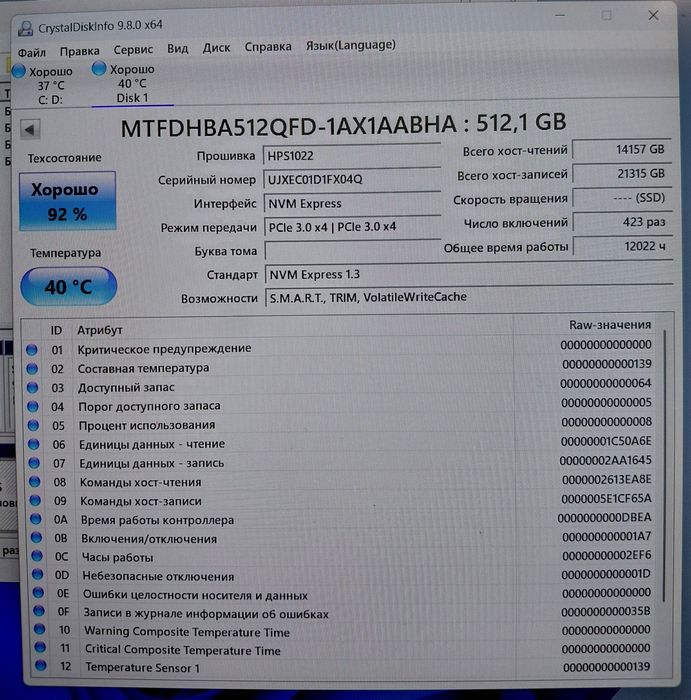Click the serial number field UJXEC01D1FX04Q
This screenshot has height=700, width=691.
(352, 179)
